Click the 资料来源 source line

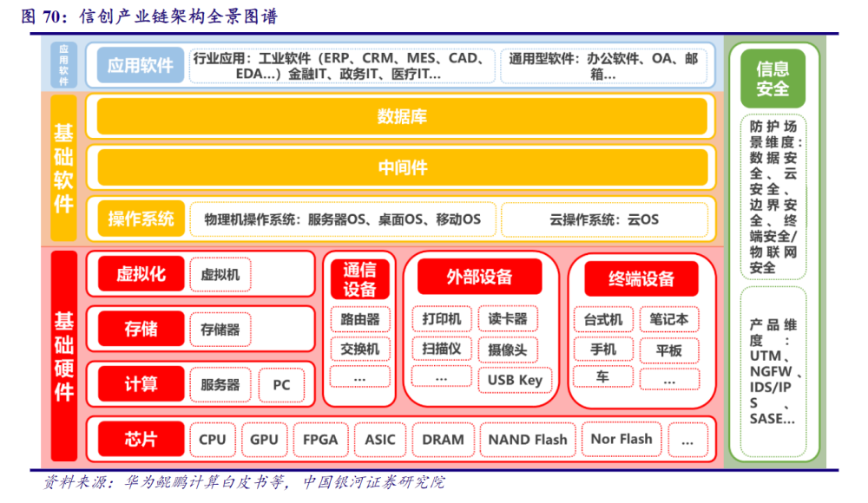coord(244,482)
